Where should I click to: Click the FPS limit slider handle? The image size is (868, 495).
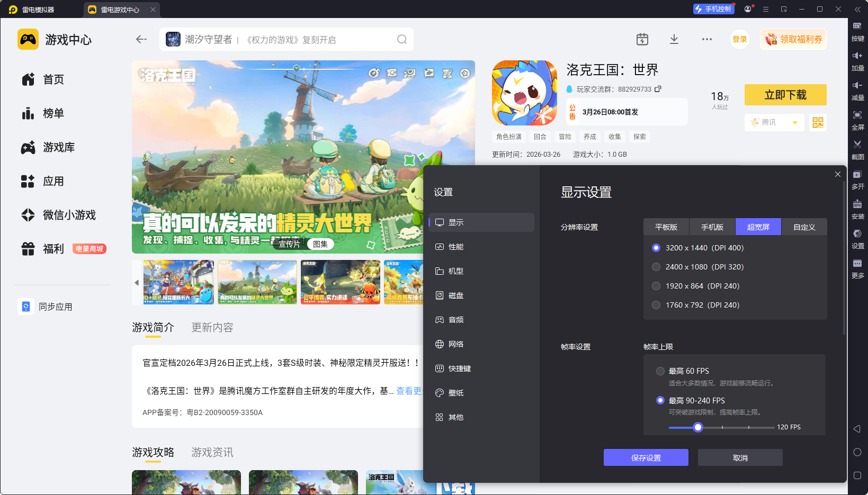click(x=698, y=427)
